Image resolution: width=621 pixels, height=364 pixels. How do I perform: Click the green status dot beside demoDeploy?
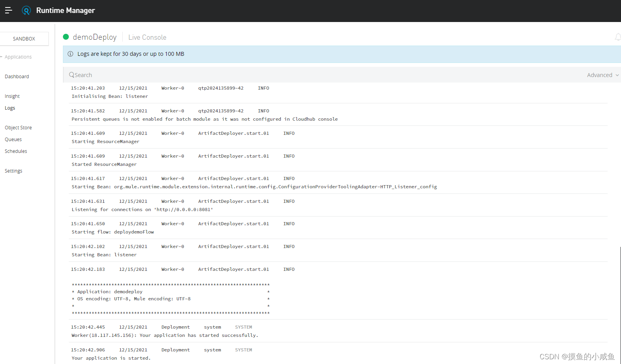pos(66,37)
